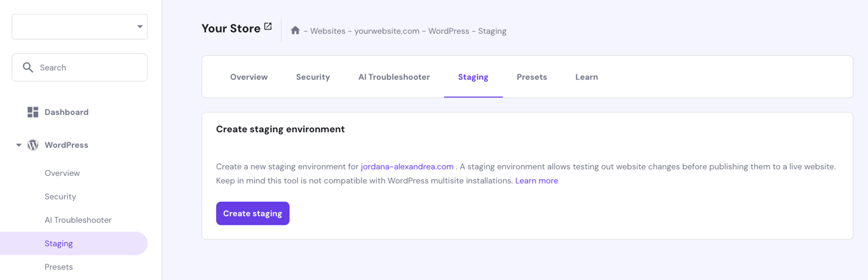The width and height of the screenshot is (868, 280).
Task: Select Staging in the sidebar
Action: coord(74,243)
